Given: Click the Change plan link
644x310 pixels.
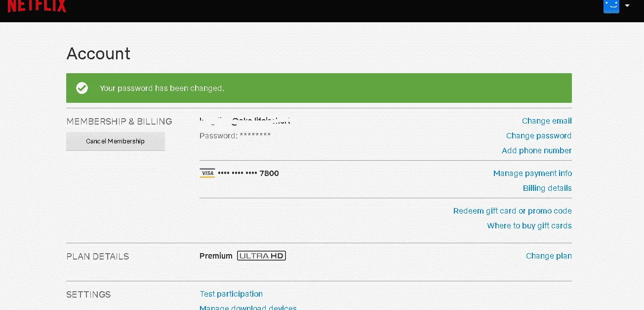Looking at the screenshot, I should click(x=549, y=256).
